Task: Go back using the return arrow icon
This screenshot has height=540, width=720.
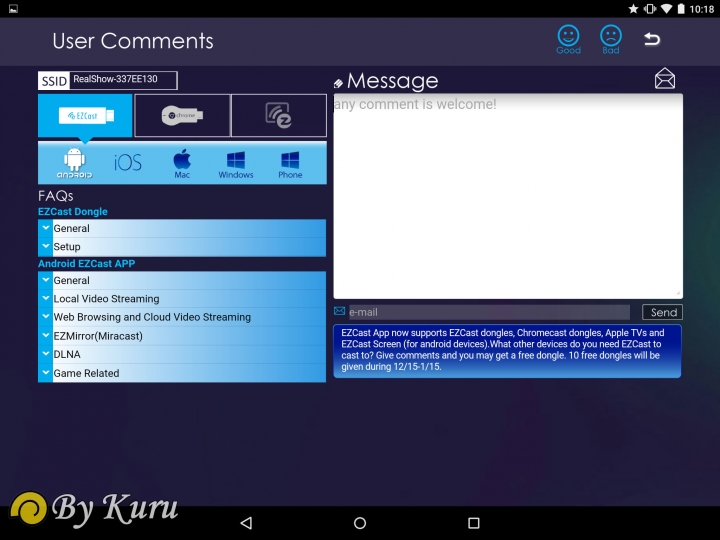Action: pyautogui.click(x=652, y=39)
